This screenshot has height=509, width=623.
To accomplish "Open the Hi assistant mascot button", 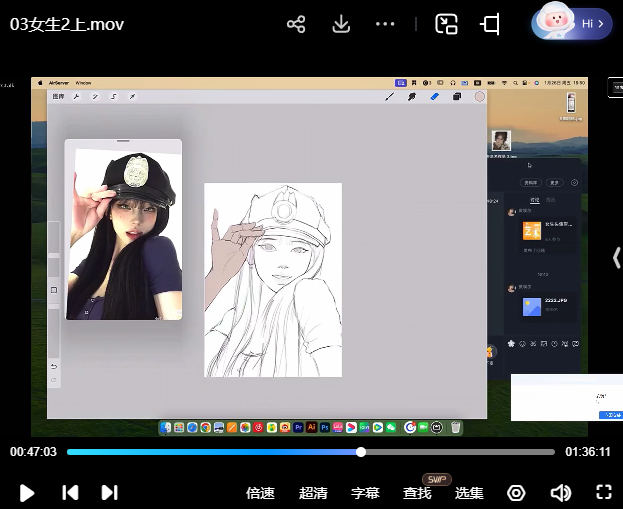I will [572, 22].
